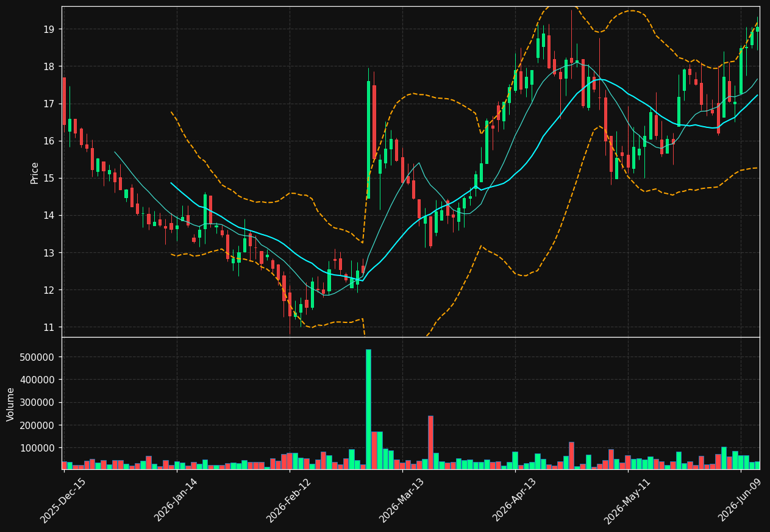Image resolution: width=770 pixels, height=532 pixels.
Task: Click the volume tick label 400000
Action: click(x=37, y=380)
